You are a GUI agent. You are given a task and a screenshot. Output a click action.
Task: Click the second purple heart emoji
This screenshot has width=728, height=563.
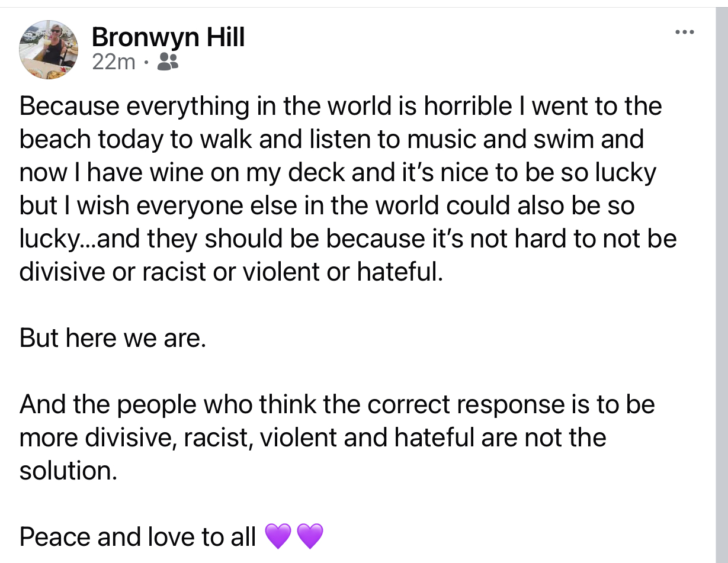310,536
